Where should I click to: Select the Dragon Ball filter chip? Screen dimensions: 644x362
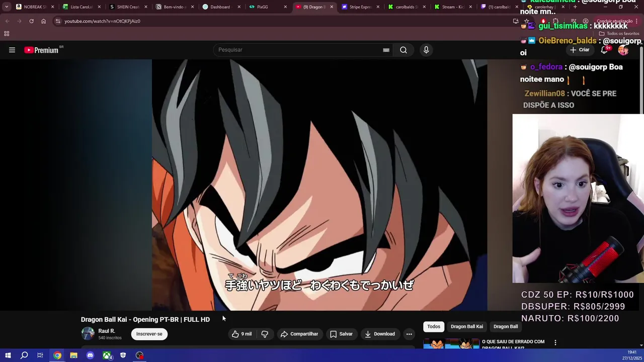coord(506,326)
